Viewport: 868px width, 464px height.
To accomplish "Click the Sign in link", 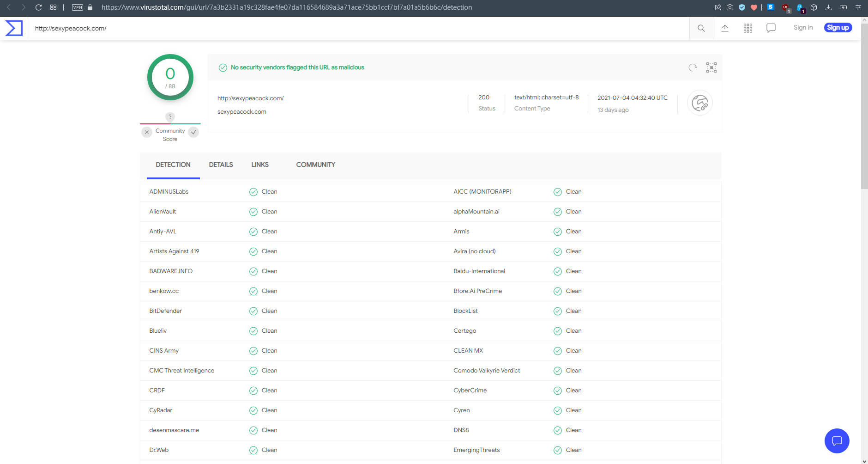I will pos(803,28).
